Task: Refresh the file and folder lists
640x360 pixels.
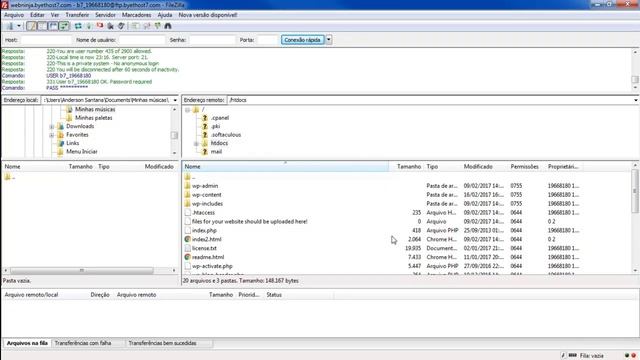Action: tap(78, 26)
